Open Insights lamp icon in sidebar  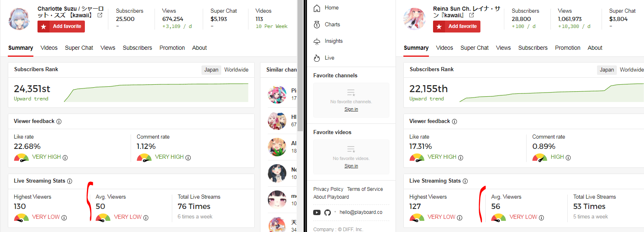[317, 41]
